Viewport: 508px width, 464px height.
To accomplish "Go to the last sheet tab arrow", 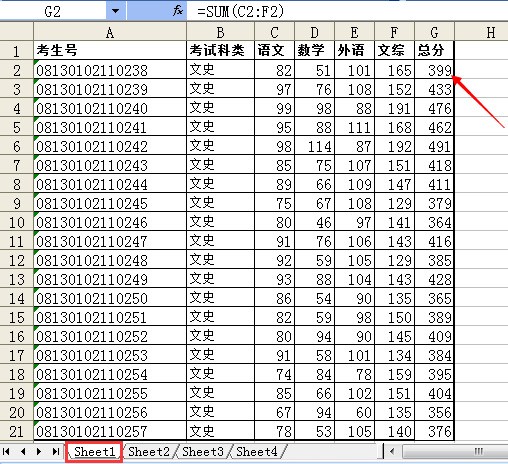I will [x=56, y=452].
